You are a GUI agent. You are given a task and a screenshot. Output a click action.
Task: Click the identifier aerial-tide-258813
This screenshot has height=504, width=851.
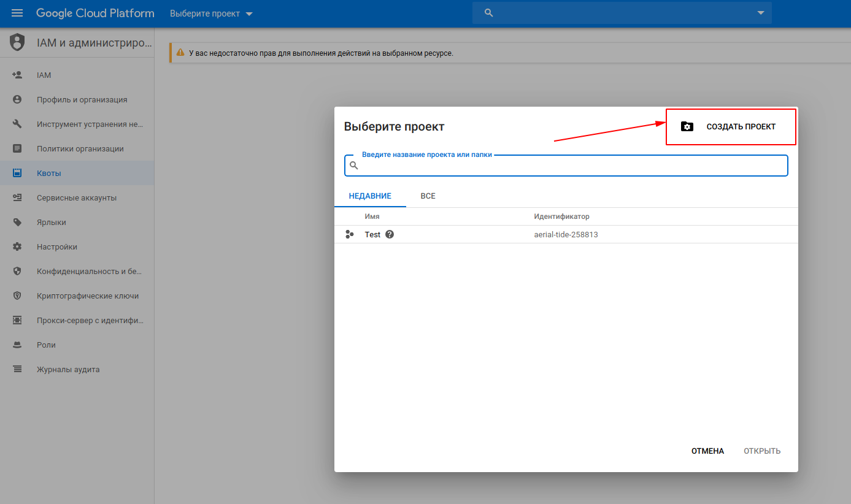(566, 234)
